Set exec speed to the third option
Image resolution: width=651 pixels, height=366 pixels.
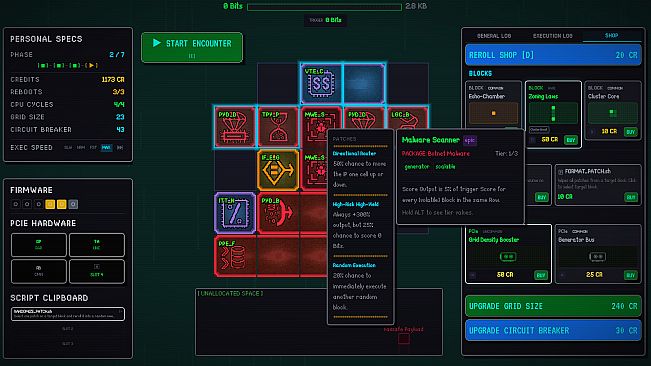click(x=93, y=148)
